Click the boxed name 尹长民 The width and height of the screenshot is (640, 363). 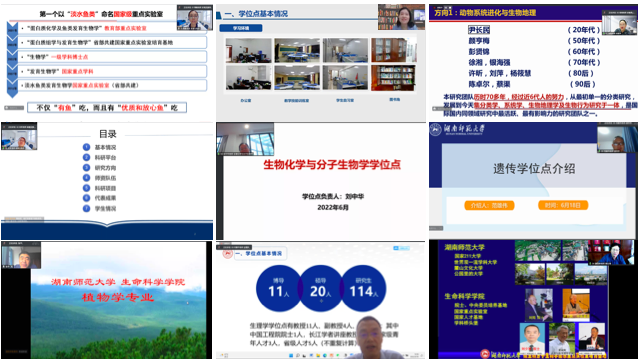(x=479, y=30)
